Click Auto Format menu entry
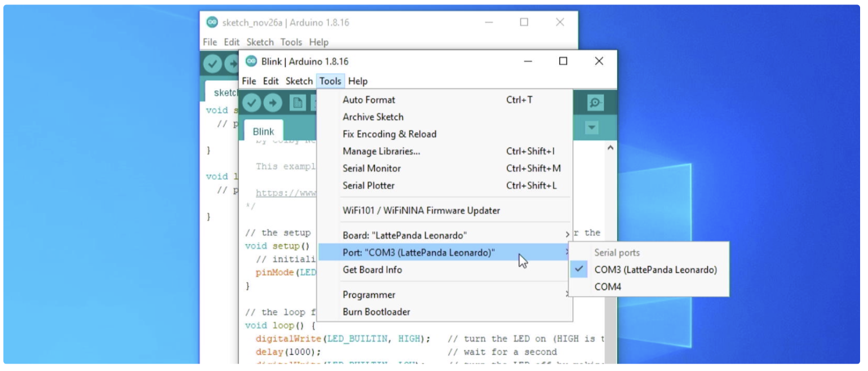The height and width of the screenshot is (371, 868). click(x=445, y=100)
